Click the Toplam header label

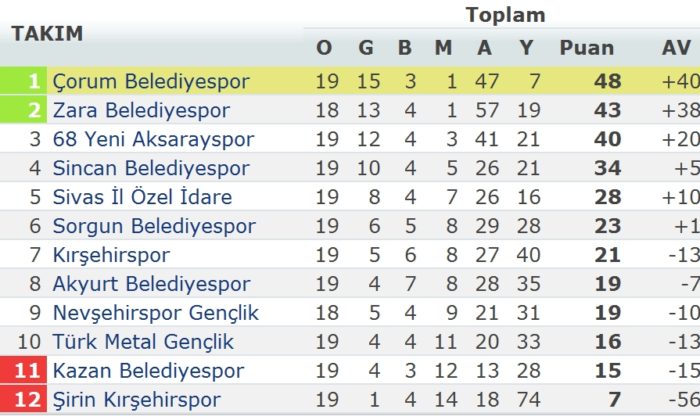505,15
